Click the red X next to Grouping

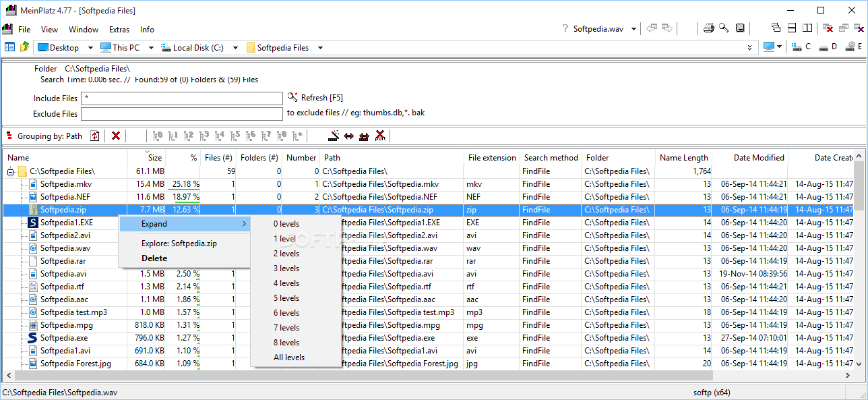click(x=116, y=136)
